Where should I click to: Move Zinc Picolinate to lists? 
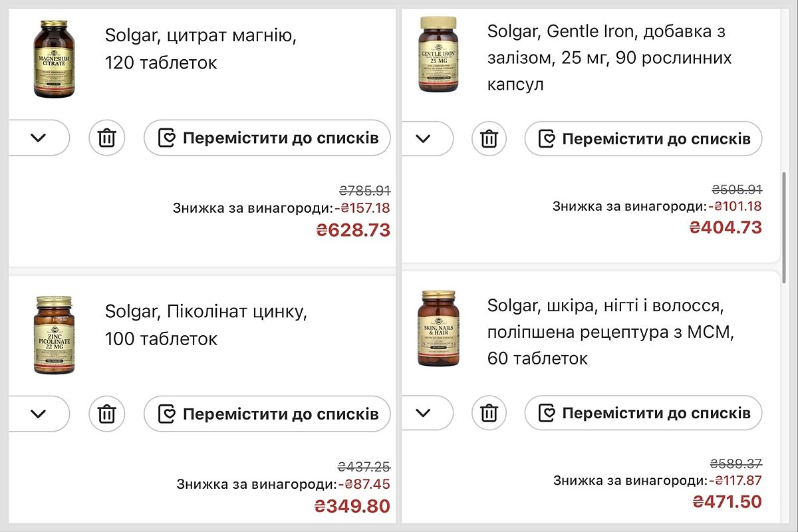(x=267, y=414)
